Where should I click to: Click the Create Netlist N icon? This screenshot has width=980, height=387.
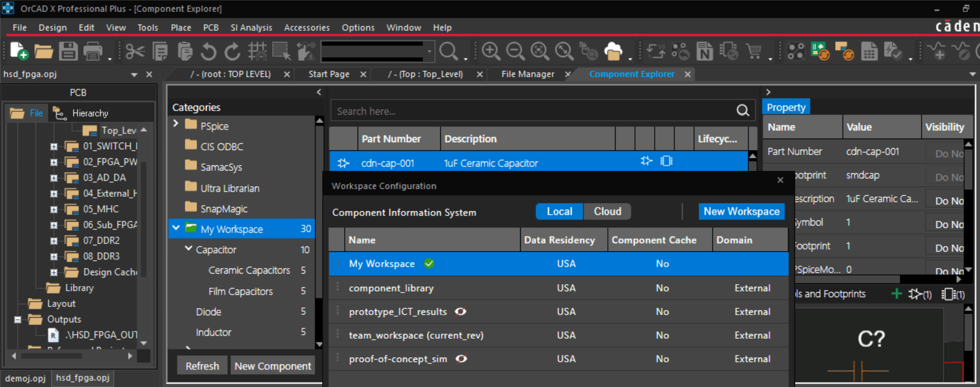pos(704,51)
